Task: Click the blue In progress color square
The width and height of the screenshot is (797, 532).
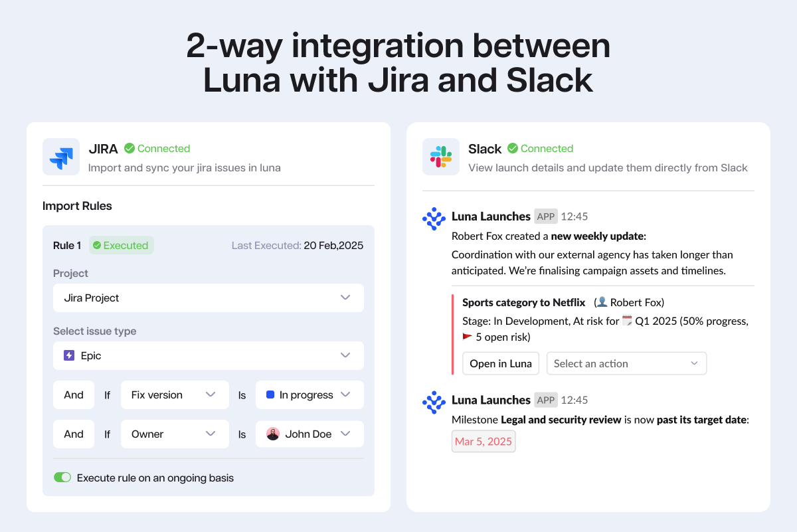Action: tap(270, 395)
